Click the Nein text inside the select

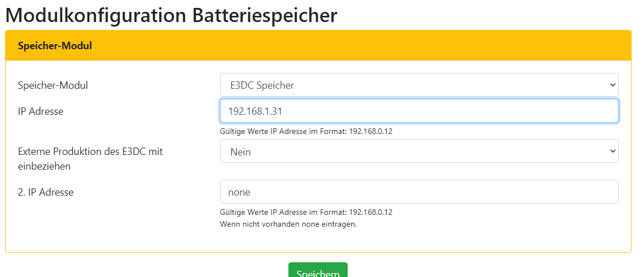pyautogui.click(x=240, y=152)
